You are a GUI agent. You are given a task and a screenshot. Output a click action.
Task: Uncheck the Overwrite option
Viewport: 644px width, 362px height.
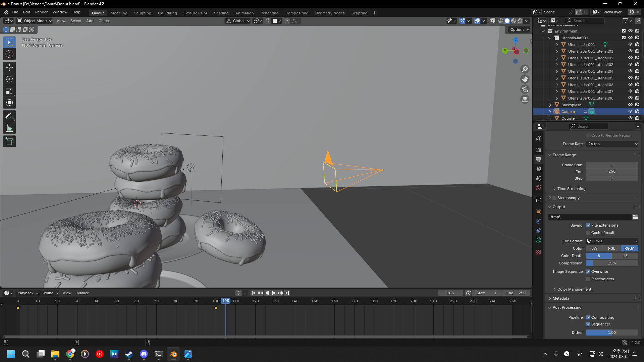pyautogui.click(x=588, y=271)
